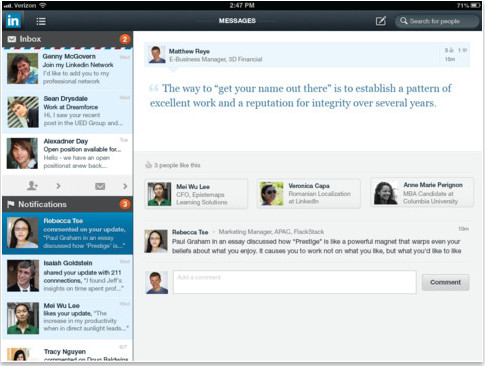Image resolution: width=485 pixels, height=366 pixels.
Task: Click the Notifications flag icon
Action: [x=11, y=204]
